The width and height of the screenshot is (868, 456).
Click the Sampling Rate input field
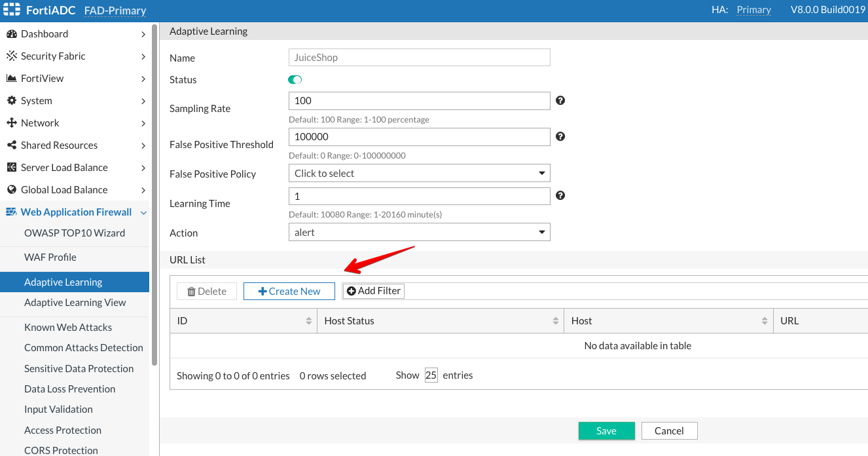(x=419, y=101)
